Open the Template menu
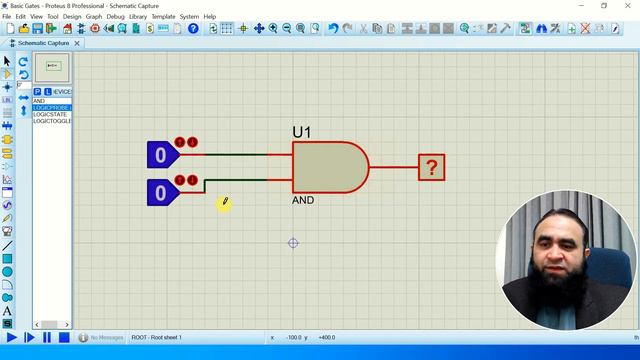Image resolution: width=640 pixels, height=360 pixels. point(163,17)
